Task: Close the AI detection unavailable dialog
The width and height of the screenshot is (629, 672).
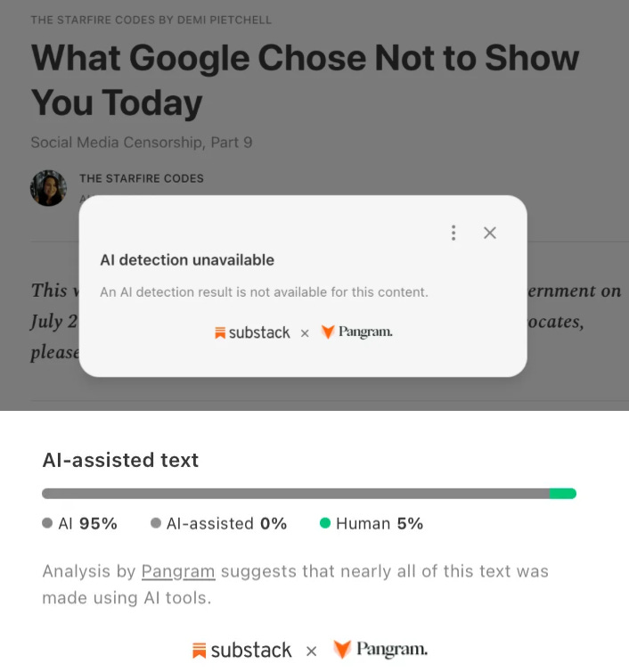Action: click(490, 233)
